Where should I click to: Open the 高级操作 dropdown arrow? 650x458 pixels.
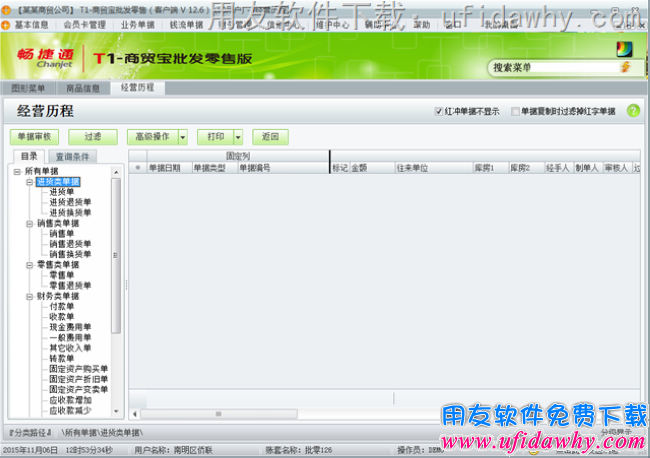pyautogui.click(x=183, y=137)
